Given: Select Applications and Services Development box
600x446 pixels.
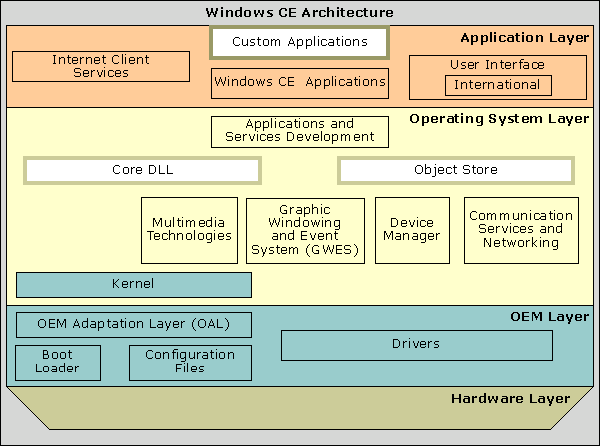Looking at the screenshot, I should click(x=299, y=131).
